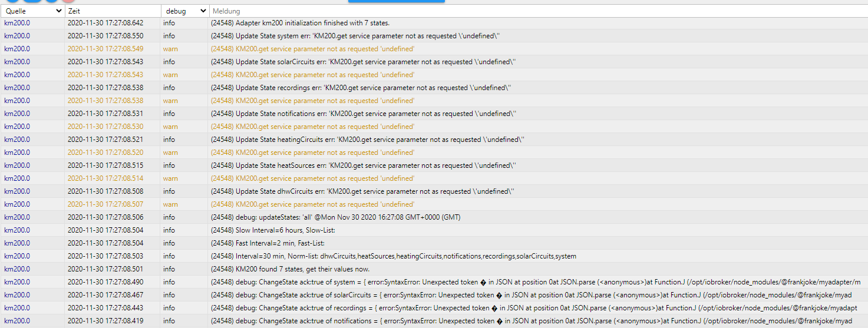Click timestamp 2020-11-30 17:27:08.508
868x328 pixels.
coord(105,191)
